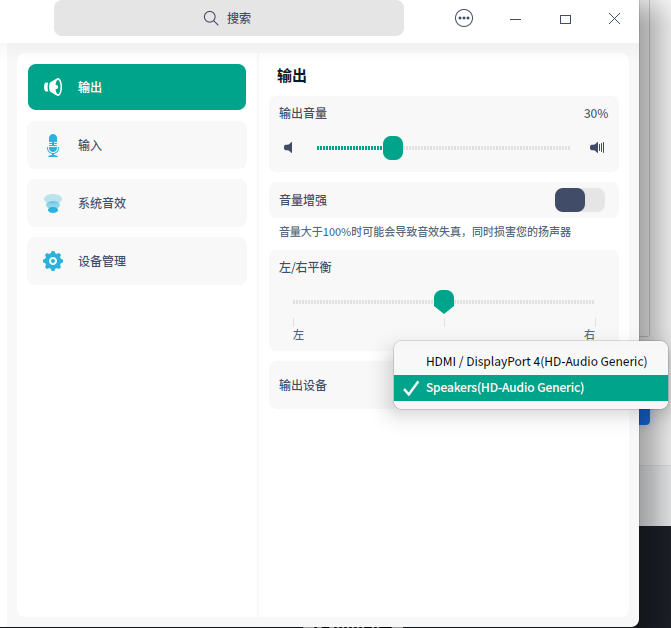Viewport: 671px width, 628px height.
Task: Open the three-dots more options menu
Action: point(464,18)
